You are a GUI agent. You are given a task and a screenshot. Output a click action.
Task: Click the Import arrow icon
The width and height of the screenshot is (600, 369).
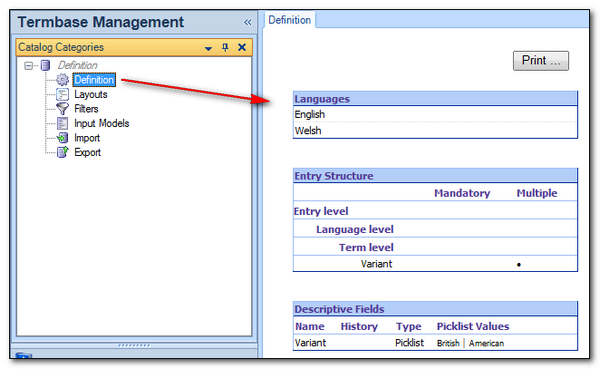(x=62, y=138)
